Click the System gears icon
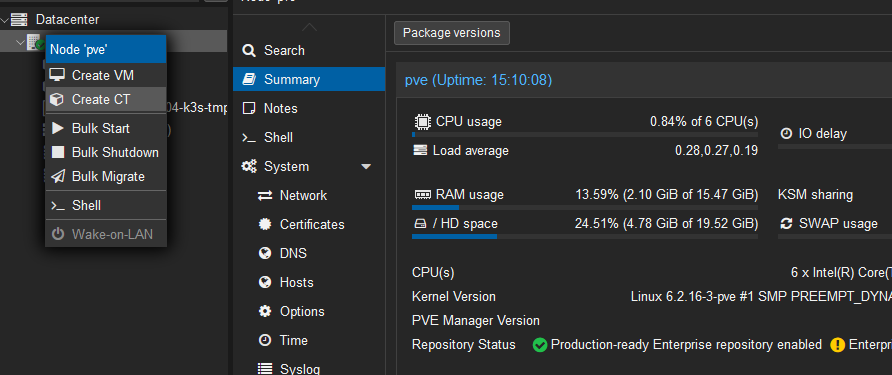This screenshot has height=375, width=892. pos(249,166)
